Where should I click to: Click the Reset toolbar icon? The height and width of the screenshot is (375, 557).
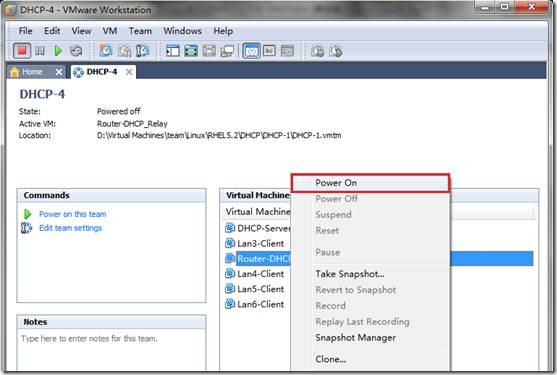tap(76, 51)
